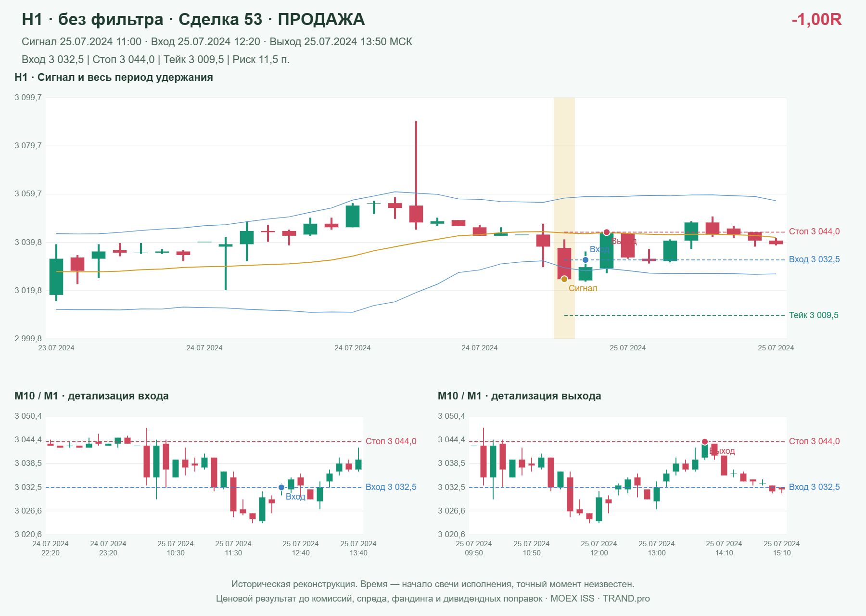This screenshot has width=866, height=616.
Task: Click the heading 'H1 · Сигнал и весь период удержания'
Action: coord(114,77)
